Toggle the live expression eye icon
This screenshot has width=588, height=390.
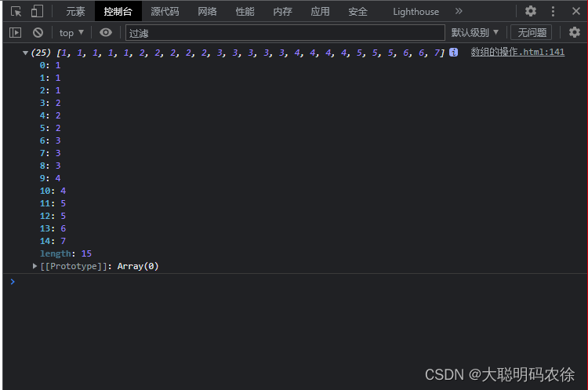tap(106, 33)
